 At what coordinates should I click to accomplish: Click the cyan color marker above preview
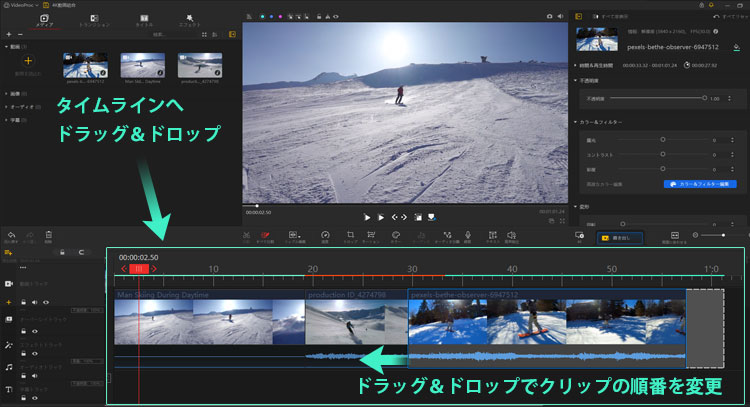pyautogui.click(x=262, y=17)
